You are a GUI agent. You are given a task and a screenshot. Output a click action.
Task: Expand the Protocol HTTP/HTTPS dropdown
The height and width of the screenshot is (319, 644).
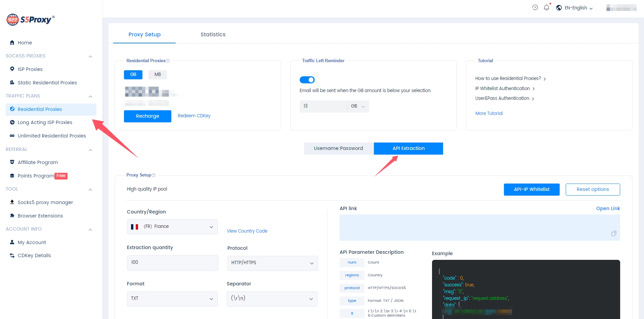click(x=272, y=263)
